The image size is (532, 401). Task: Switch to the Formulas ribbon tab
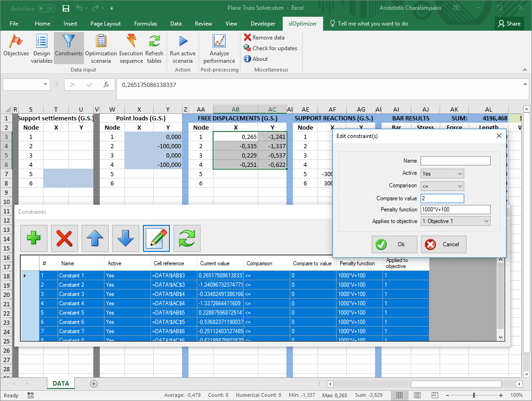(145, 24)
